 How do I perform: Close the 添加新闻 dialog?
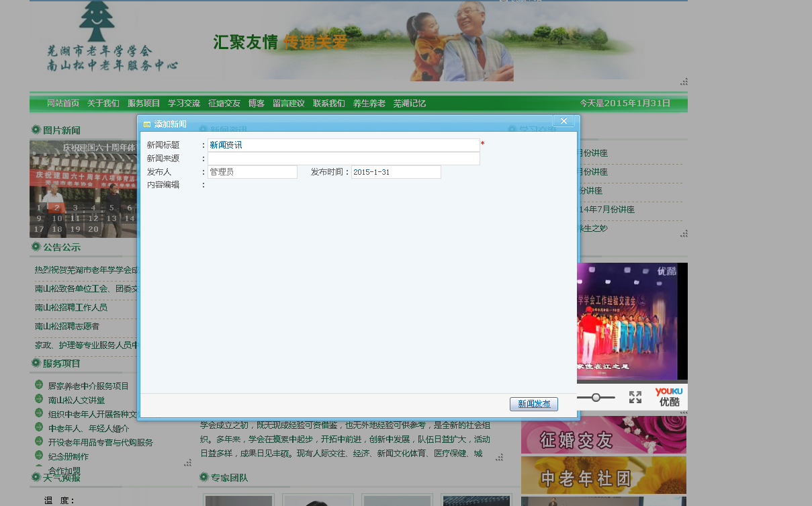(563, 121)
